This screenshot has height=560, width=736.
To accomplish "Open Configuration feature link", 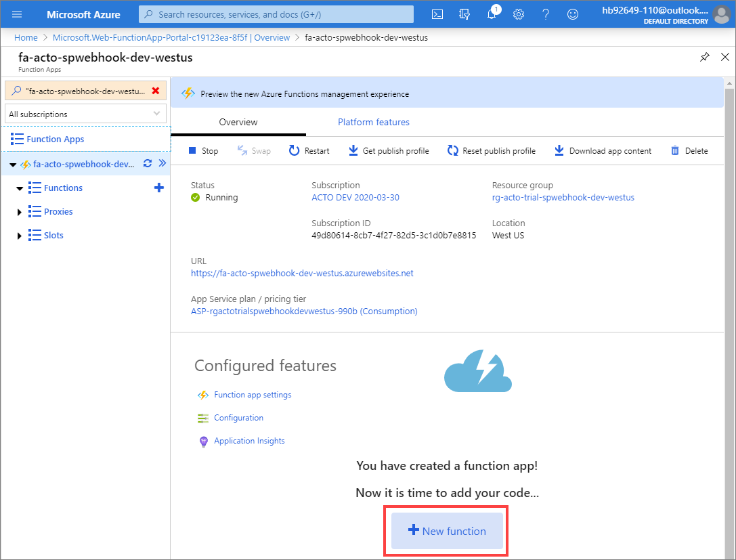I will tap(238, 418).
